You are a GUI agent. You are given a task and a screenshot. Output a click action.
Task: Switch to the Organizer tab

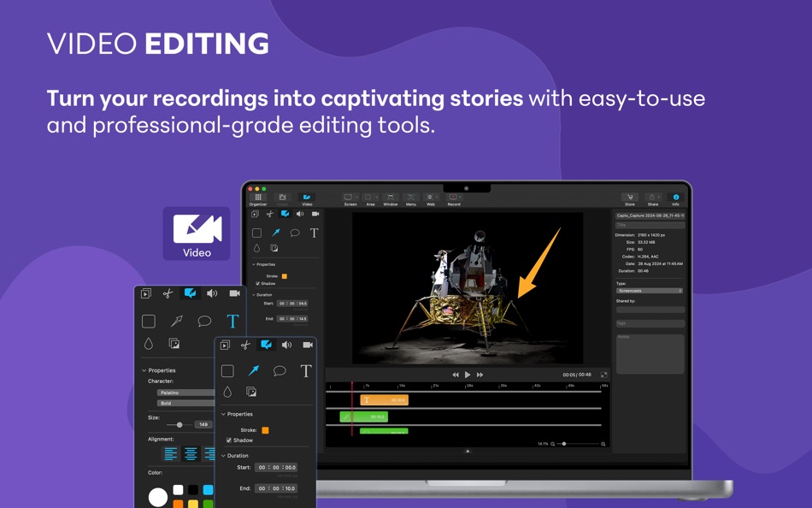click(x=256, y=198)
